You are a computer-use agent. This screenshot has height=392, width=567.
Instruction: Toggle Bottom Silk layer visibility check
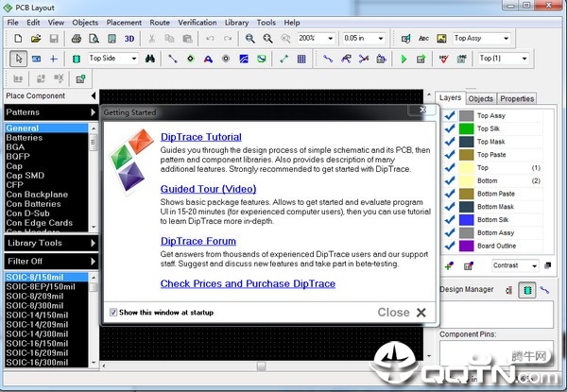click(x=450, y=220)
